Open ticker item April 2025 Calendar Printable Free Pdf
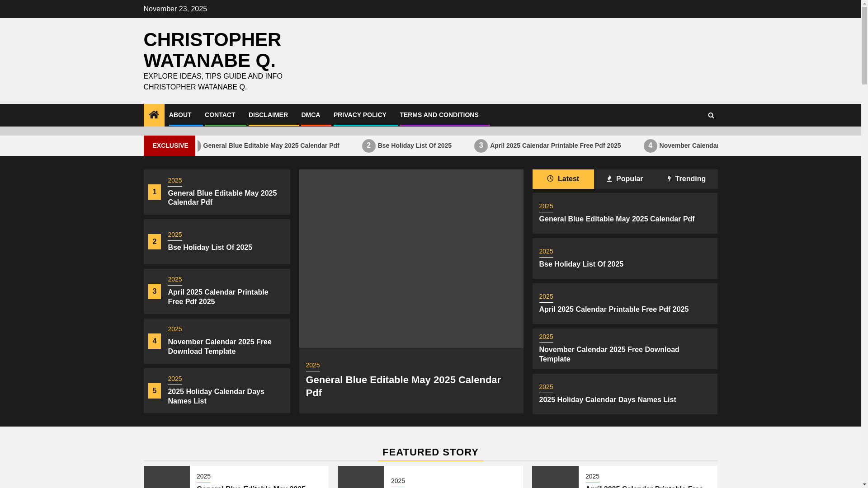Screen dimensions: 868x488 [555, 145]
